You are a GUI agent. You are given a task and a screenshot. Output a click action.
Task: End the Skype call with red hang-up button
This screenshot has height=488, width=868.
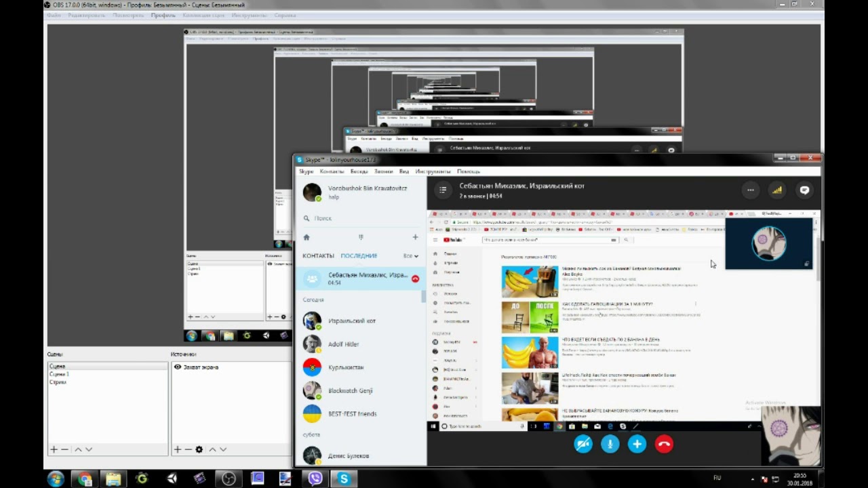click(664, 444)
